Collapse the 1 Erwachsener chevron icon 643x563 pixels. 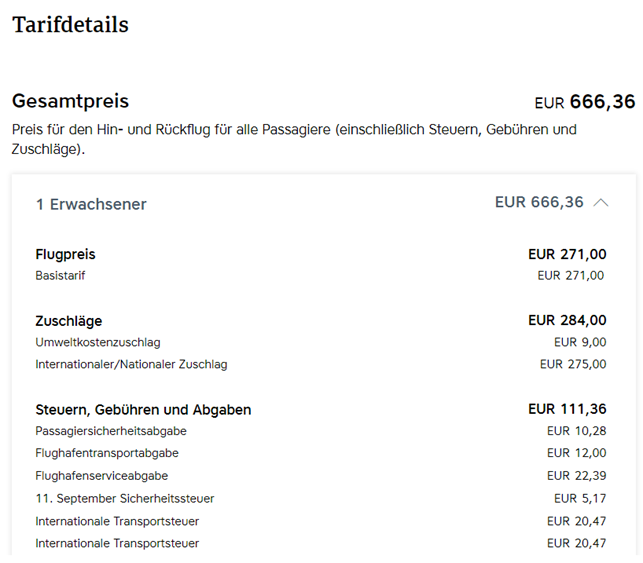(601, 203)
